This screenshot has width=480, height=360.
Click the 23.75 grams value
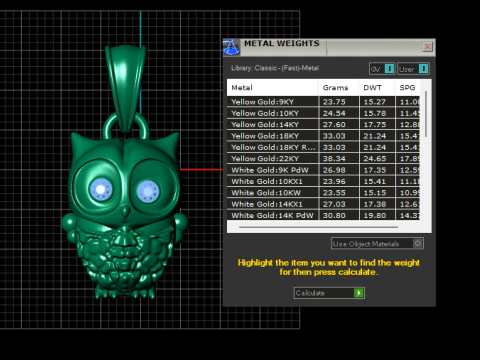tap(334, 102)
